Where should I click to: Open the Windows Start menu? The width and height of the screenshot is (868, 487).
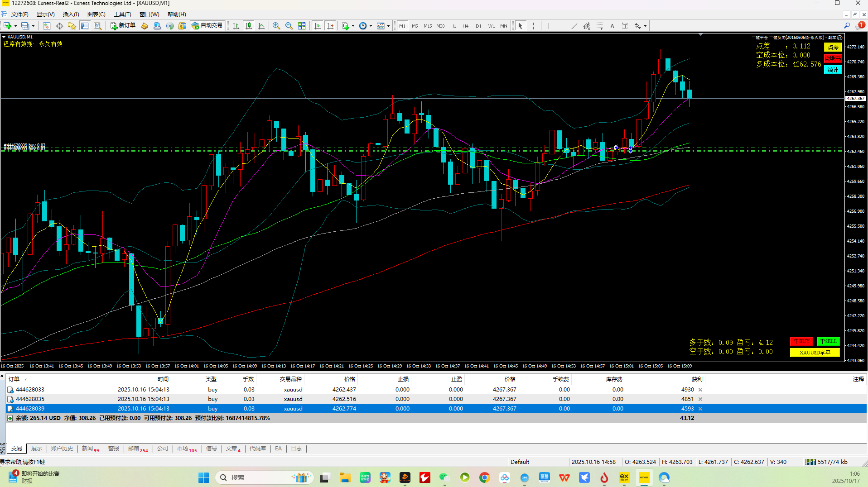click(x=203, y=477)
